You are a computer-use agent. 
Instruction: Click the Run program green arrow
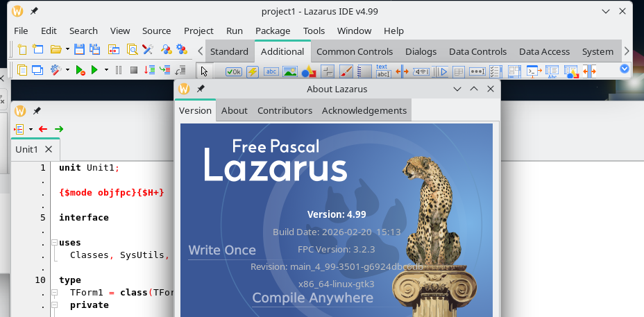tap(94, 70)
